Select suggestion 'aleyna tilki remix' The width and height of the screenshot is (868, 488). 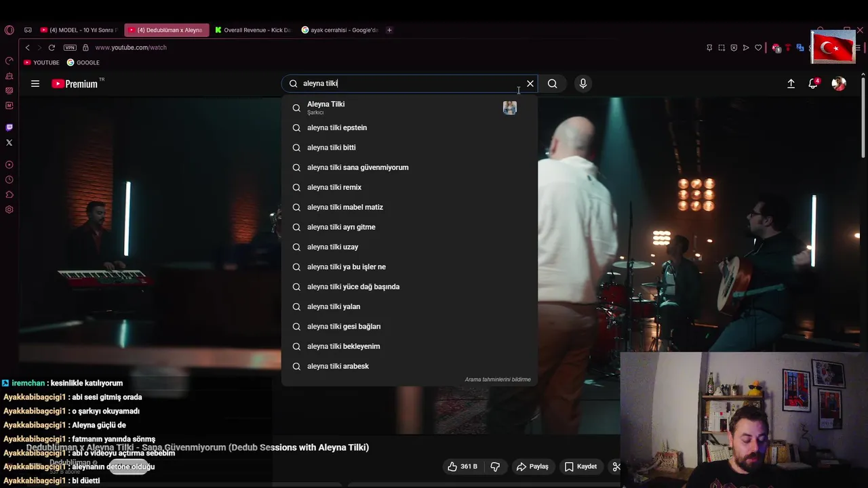(410, 187)
